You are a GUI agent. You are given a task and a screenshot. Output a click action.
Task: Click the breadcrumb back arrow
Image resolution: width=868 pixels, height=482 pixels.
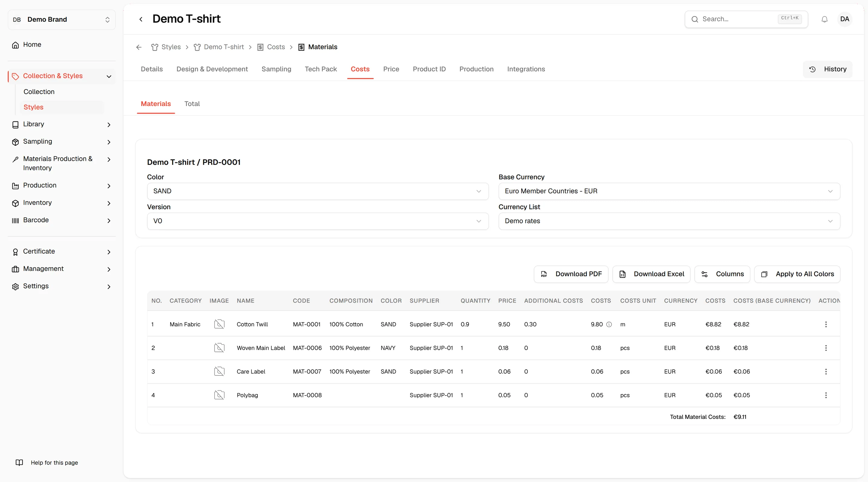point(139,47)
